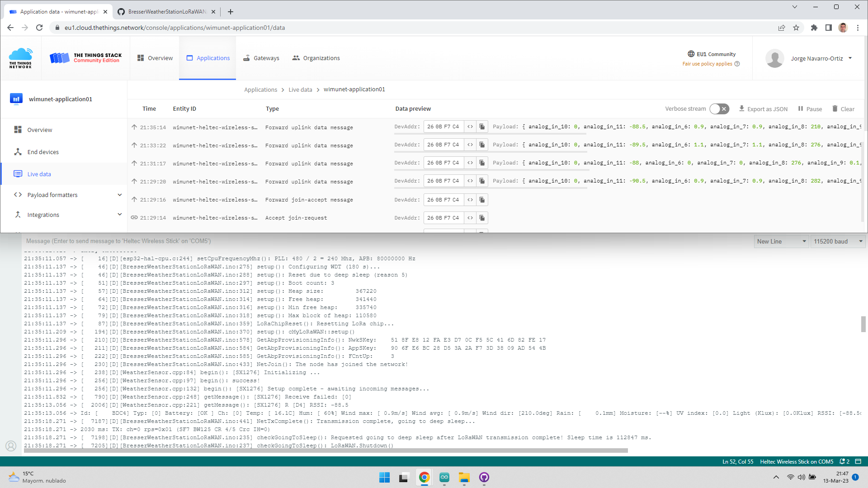Copy DevAddr of the 21:31:17 message
The width and height of the screenshot is (868, 488).
482,163
